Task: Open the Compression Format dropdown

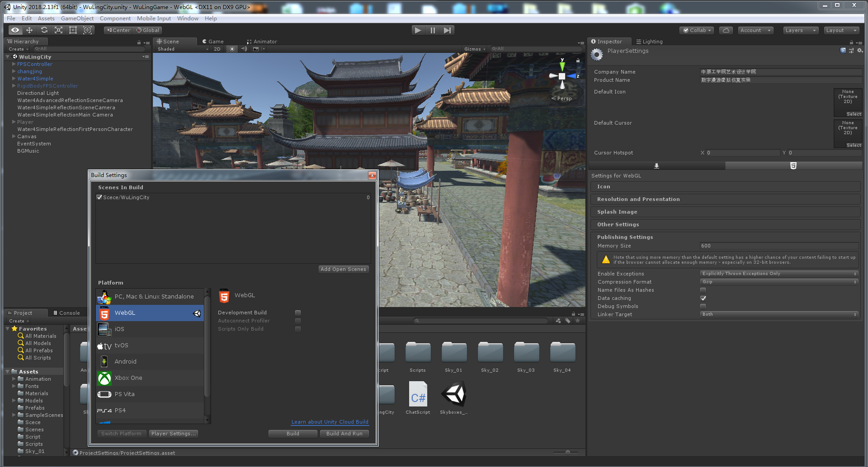Action: pyautogui.click(x=779, y=282)
